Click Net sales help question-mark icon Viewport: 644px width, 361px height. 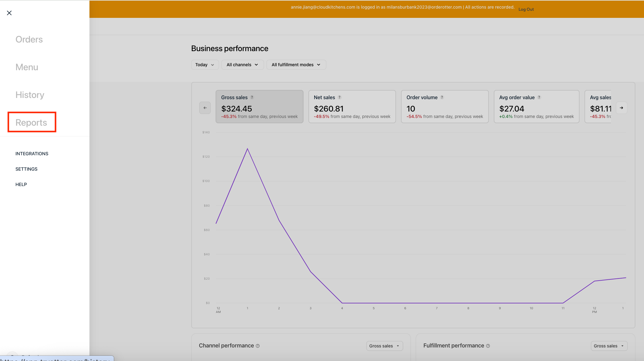click(340, 97)
